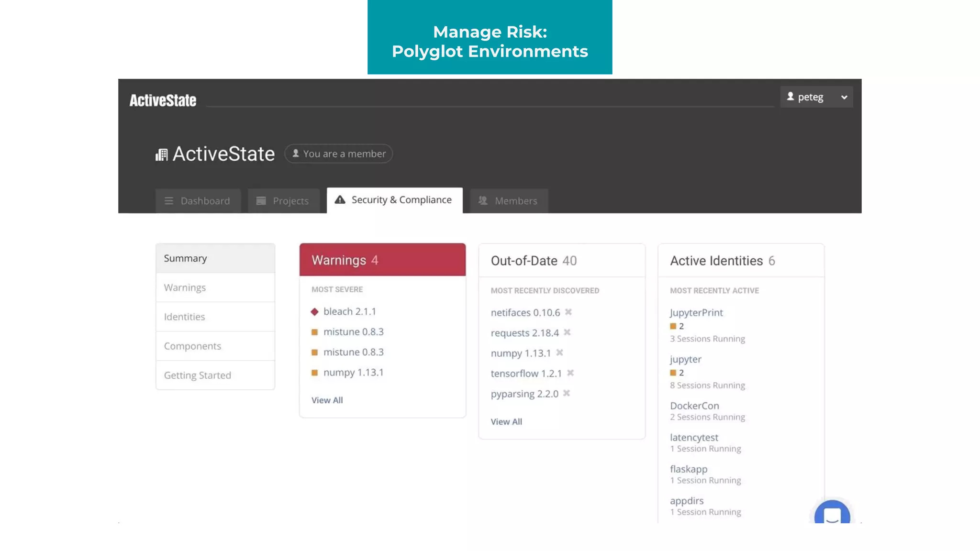The width and height of the screenshot is (980, 551).
Task: Click the Warnings 4 card header
Action: 382,260
